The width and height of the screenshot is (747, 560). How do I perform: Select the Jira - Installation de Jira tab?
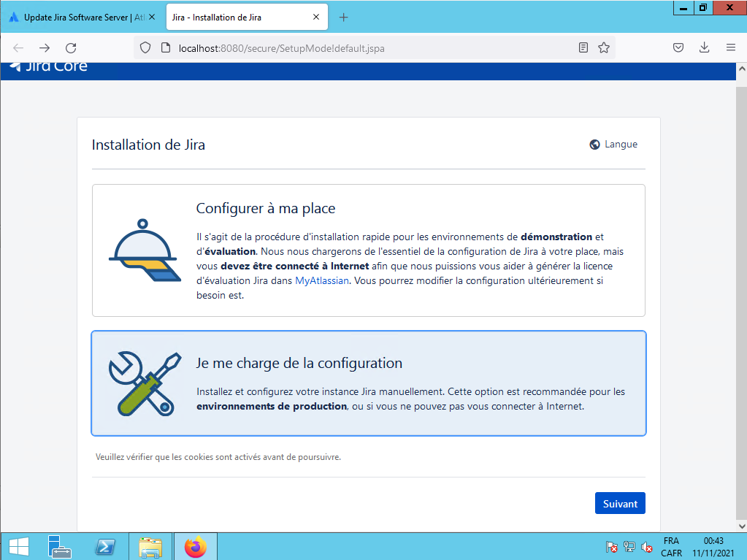[x=247, y=17]
